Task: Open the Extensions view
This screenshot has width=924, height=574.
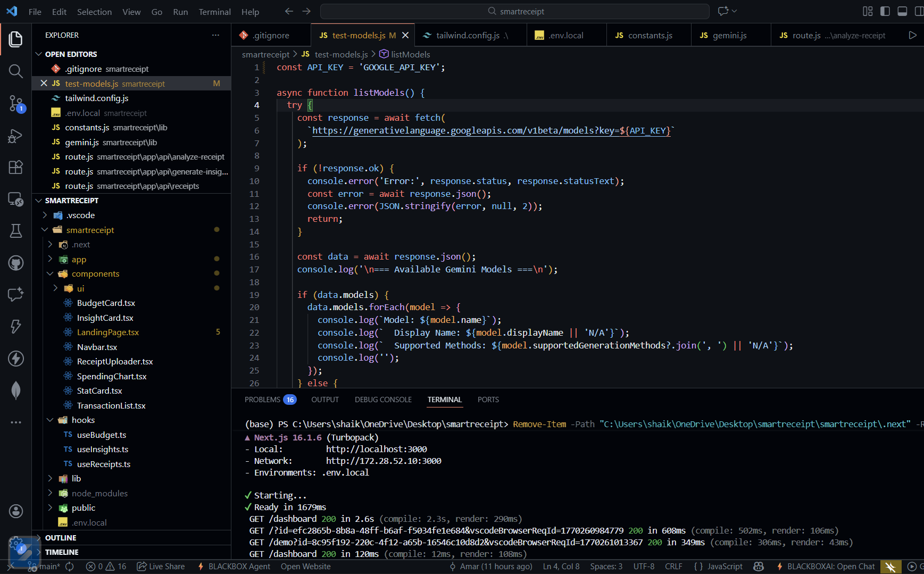Action: [15, 167]
